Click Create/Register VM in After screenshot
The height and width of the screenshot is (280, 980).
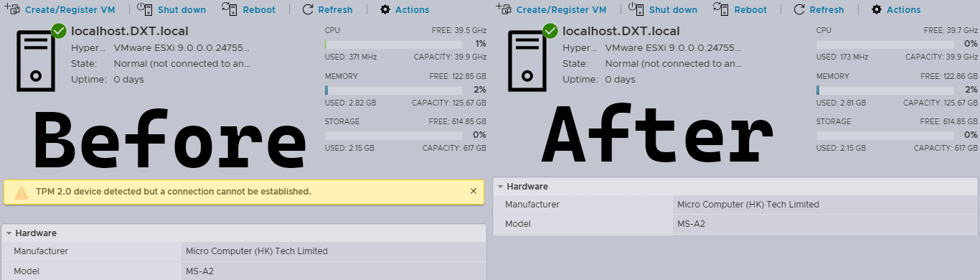point(551,9)
